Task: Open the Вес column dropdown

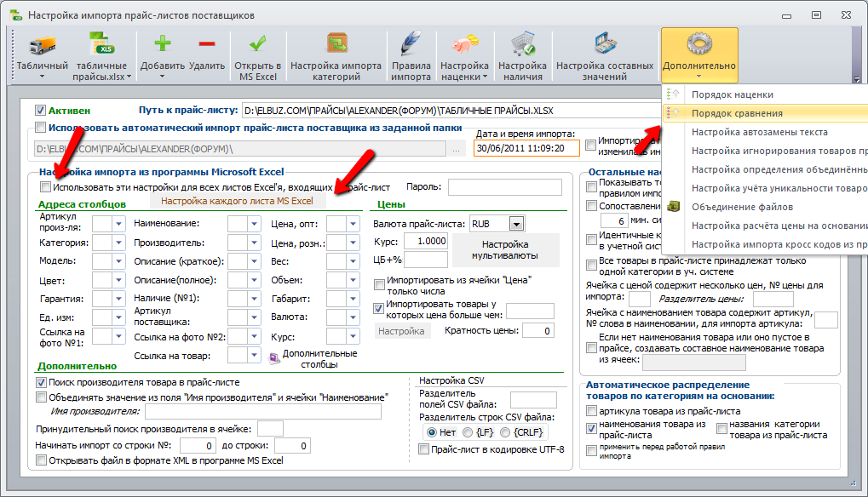Action: 354,261
